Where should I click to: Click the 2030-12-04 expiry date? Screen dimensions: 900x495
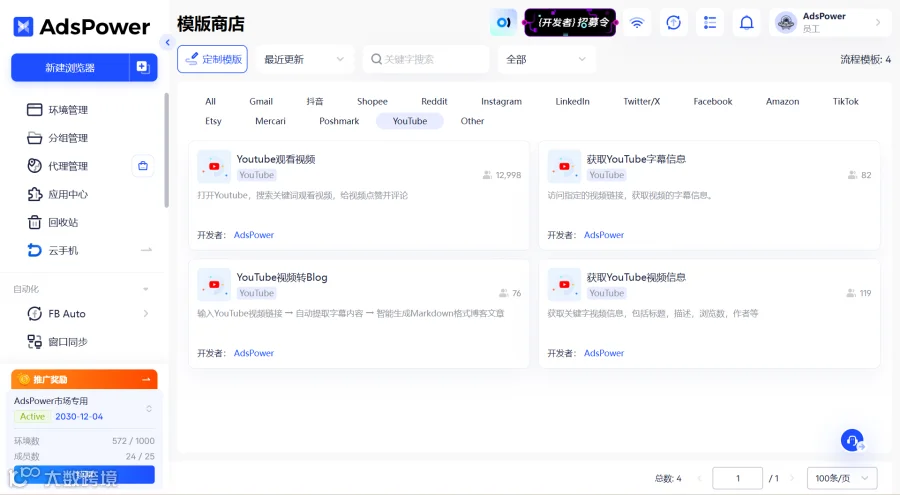(79, 416)
